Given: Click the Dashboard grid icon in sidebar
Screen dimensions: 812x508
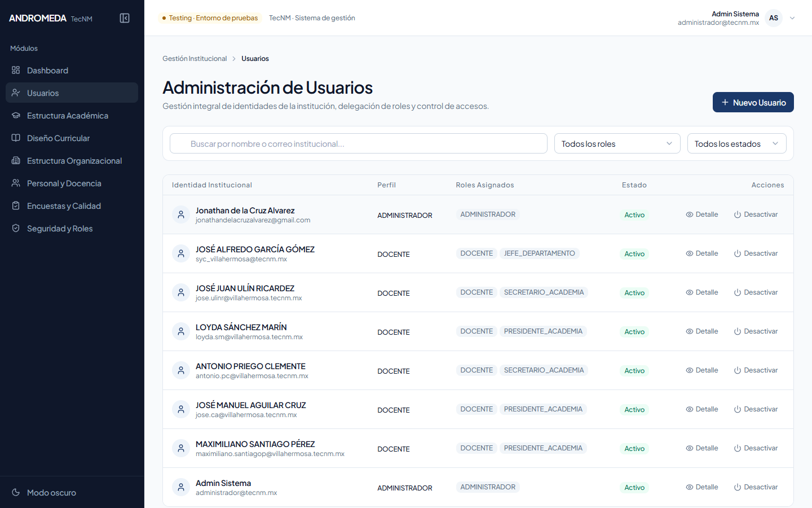Looking at the screenshot, I should [16, 70].
